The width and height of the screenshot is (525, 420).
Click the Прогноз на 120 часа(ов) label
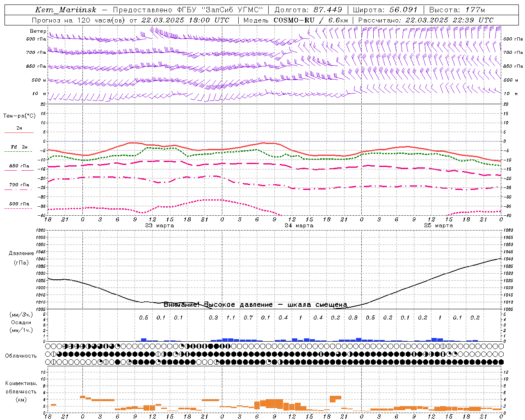point(78,20)
